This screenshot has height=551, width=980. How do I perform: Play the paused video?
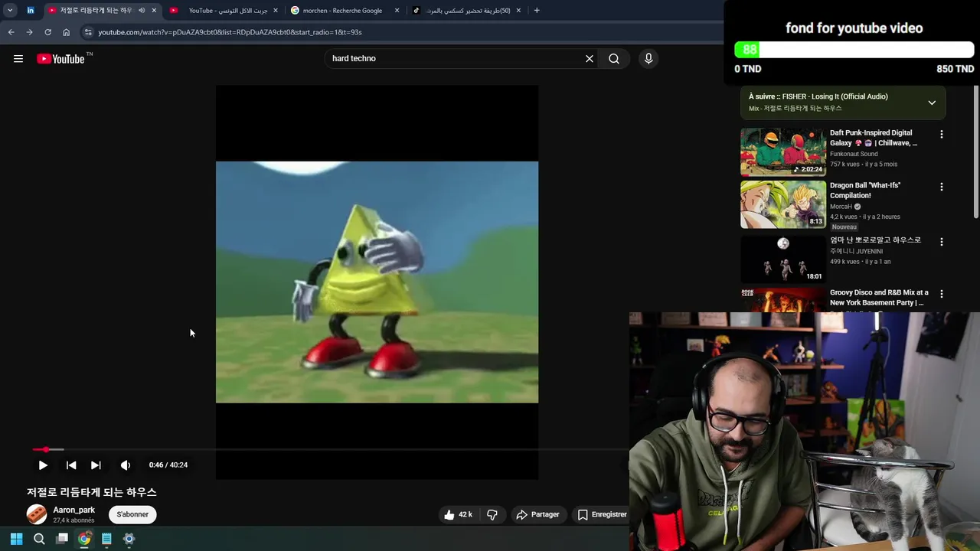click(43, 465)
